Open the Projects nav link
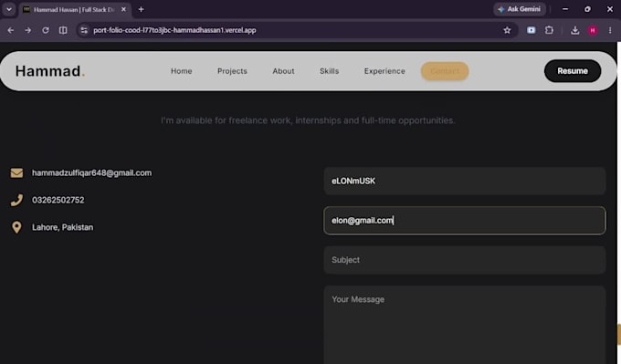621x364 pixels. [232, 71]
